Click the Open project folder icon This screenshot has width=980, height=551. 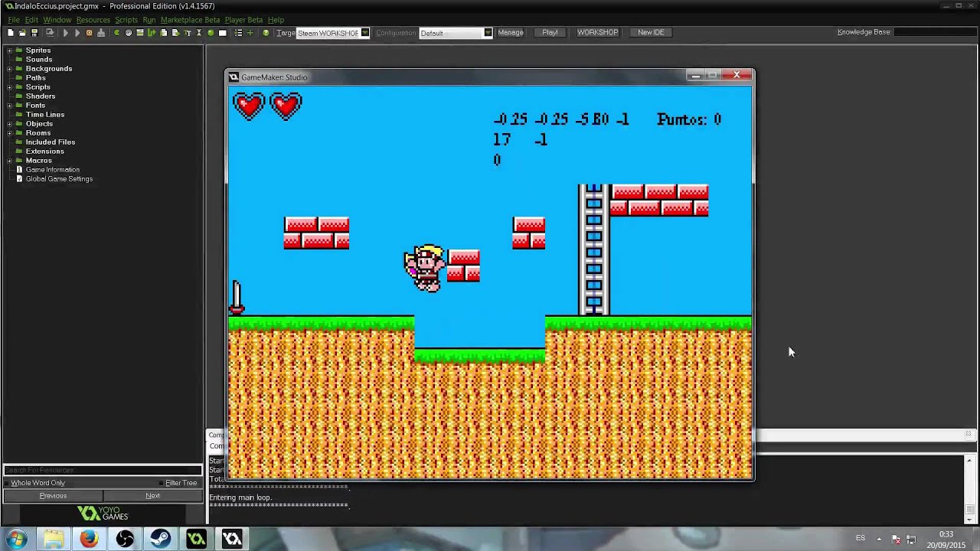[22, 33]
